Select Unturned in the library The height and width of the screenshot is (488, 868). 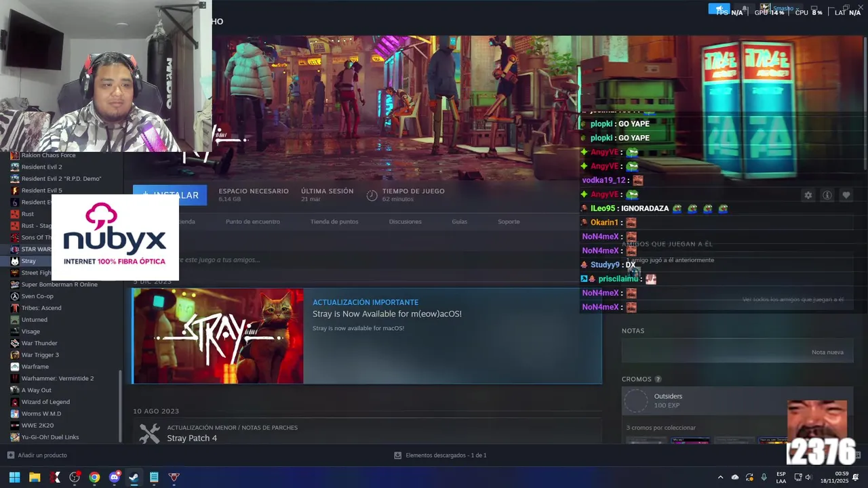[35, 320]
